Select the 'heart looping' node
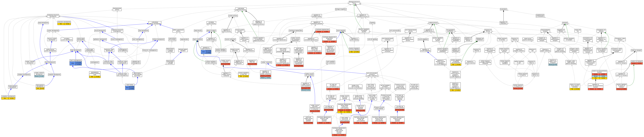Viewport: 644px width, 137px height. [x=130, y=87]
